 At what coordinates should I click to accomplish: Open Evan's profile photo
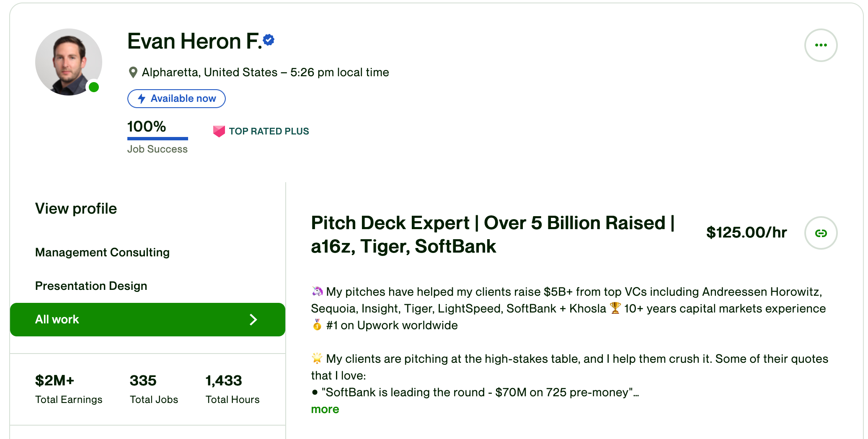tap(69, 62)
